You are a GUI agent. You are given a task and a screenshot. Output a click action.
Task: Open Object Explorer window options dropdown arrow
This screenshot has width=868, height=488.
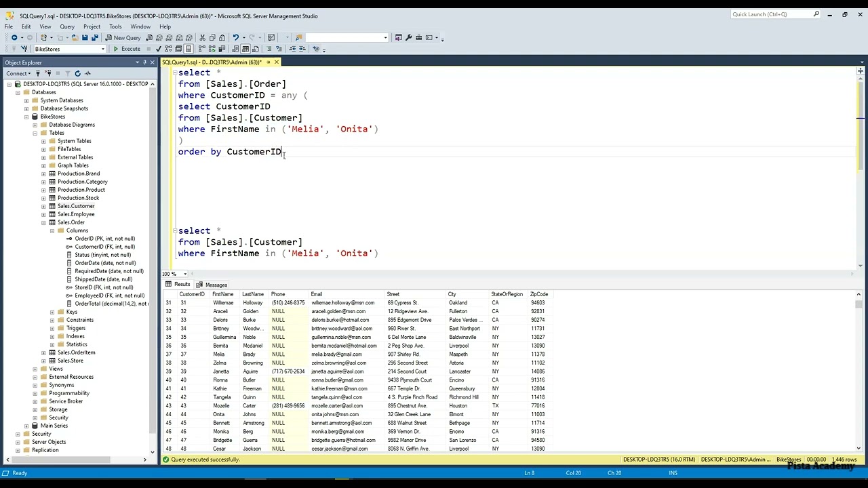tap(137, 62)
